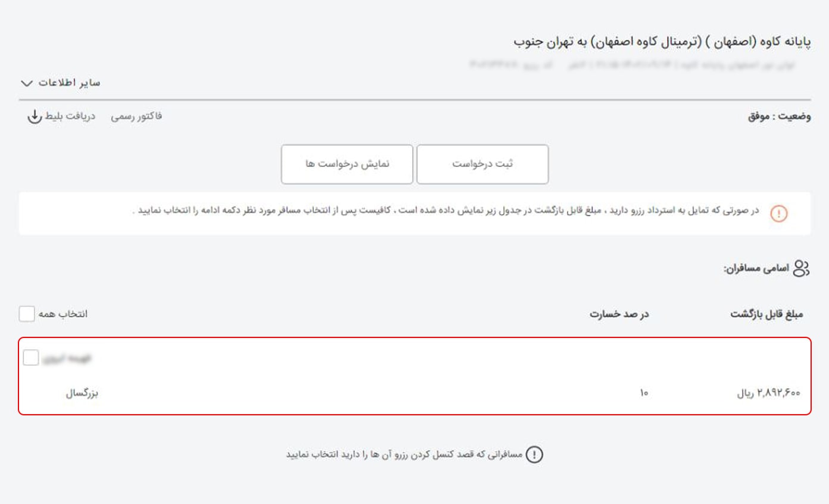Click the info icon in bottom cancellation hint

tap(534, 455)
